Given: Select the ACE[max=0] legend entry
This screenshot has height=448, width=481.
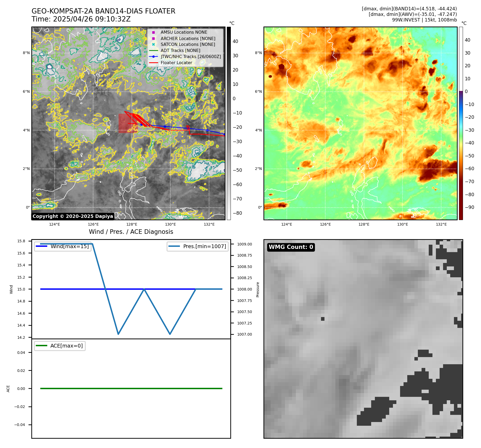Looking at the screenshot, I should click(x=60, y=346).
